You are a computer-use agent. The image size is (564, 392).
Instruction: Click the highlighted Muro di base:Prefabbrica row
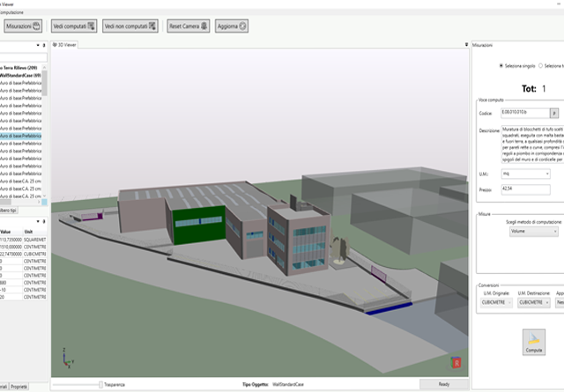click(x=20, y=136)
